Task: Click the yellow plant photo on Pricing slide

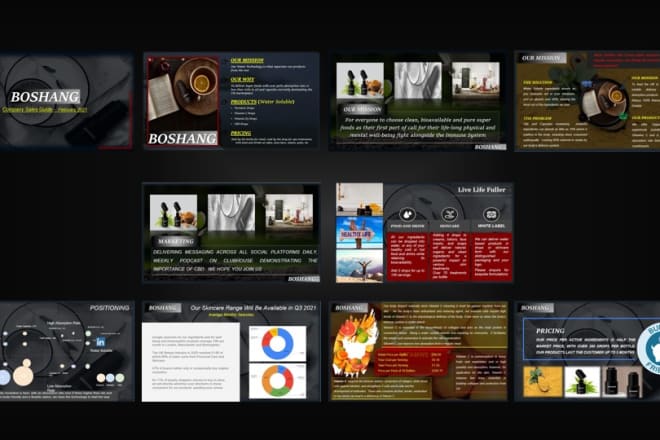Action: [543, 381]
